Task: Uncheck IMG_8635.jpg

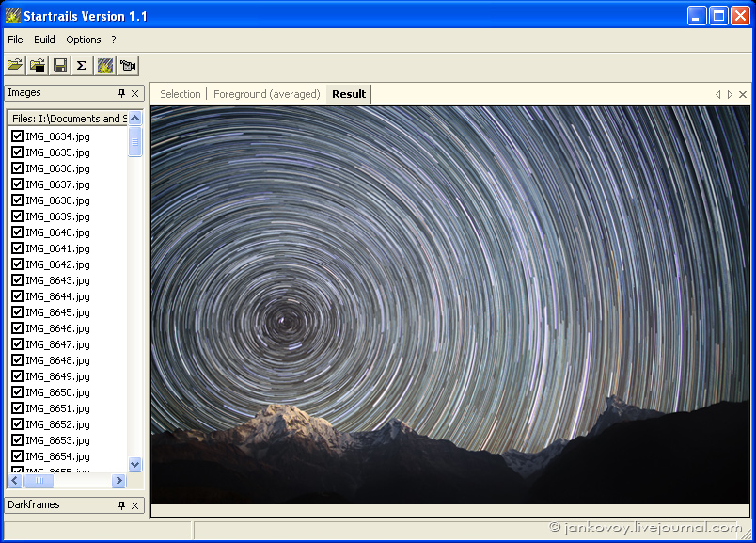Action: (x=17, y=152)
